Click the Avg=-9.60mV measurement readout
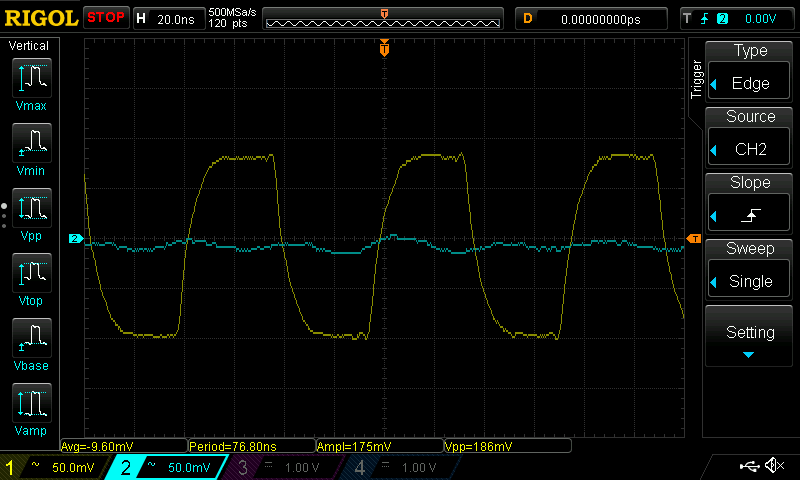The image size is (800, 480). pyautogui.click(x=124, y=446)
